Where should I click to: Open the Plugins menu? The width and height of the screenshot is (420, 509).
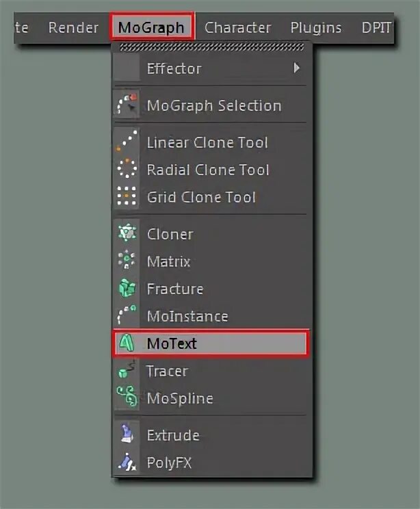[316, 28]
